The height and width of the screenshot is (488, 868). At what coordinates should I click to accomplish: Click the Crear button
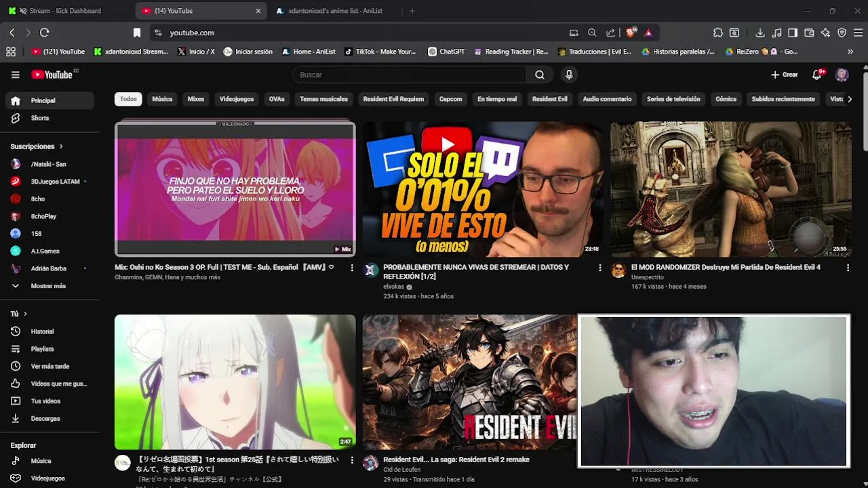(x=785, y=75)
